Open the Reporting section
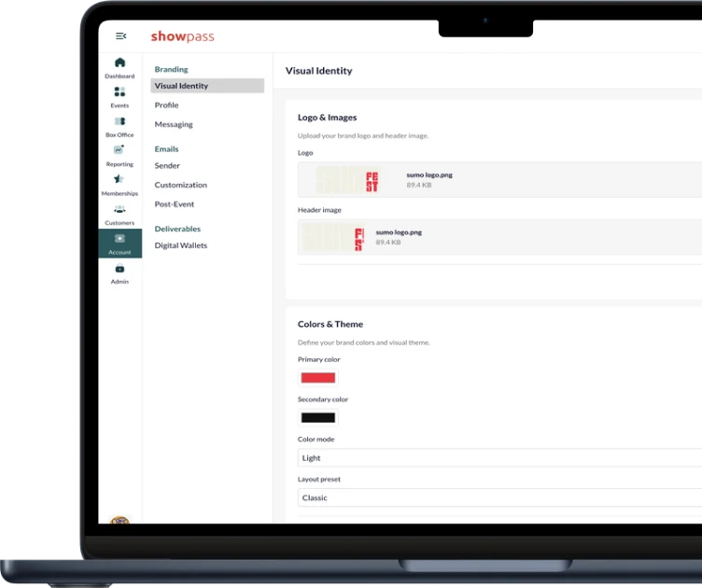This screenshot has height=588, width=702. (x=119, y=156)
